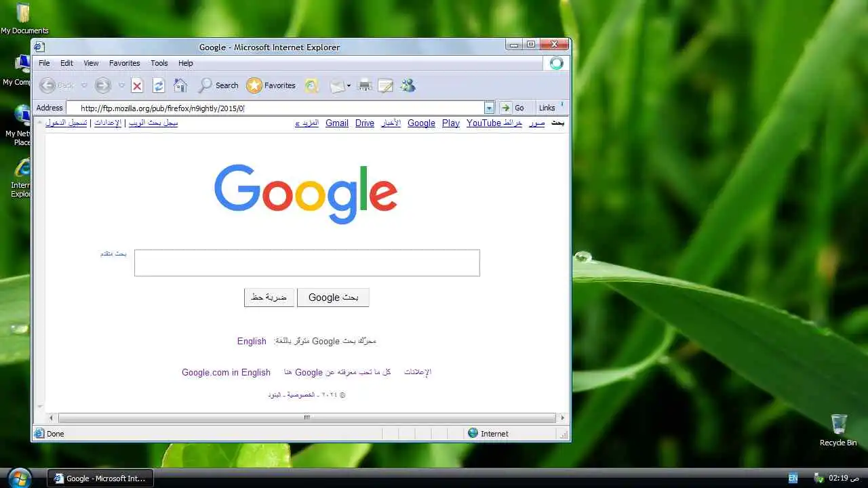Screen dimensions: 868x488
Task: Open the Mail envelope icon
Action: click(x=337, y=85)
